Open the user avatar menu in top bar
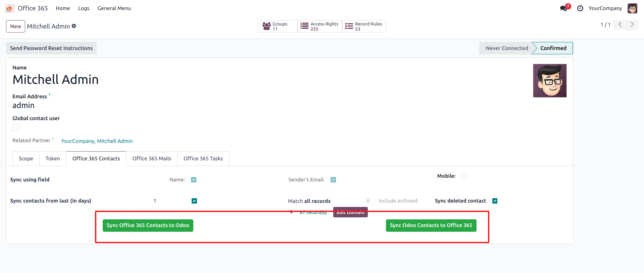644x273 pixels. coord(632,8)
